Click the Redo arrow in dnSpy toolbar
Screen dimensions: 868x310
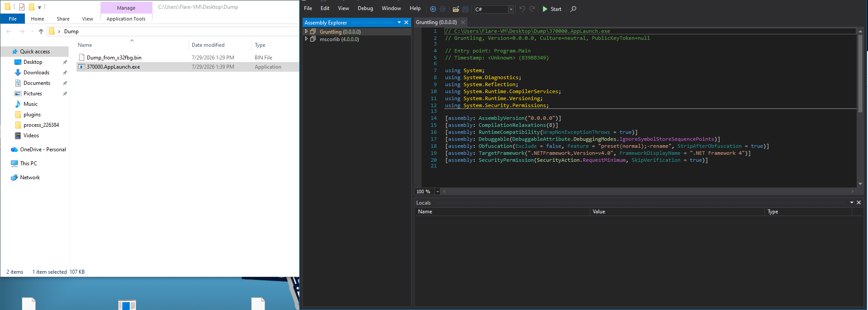532,9
